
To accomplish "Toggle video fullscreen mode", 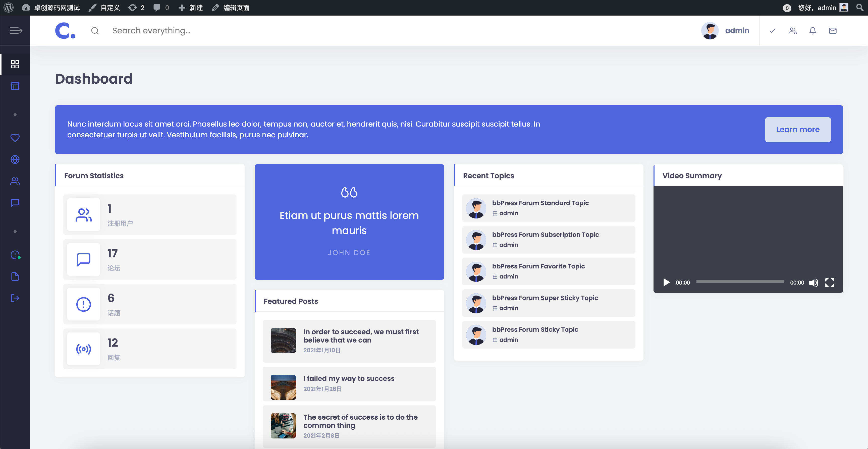I will (x=830, y=282).
